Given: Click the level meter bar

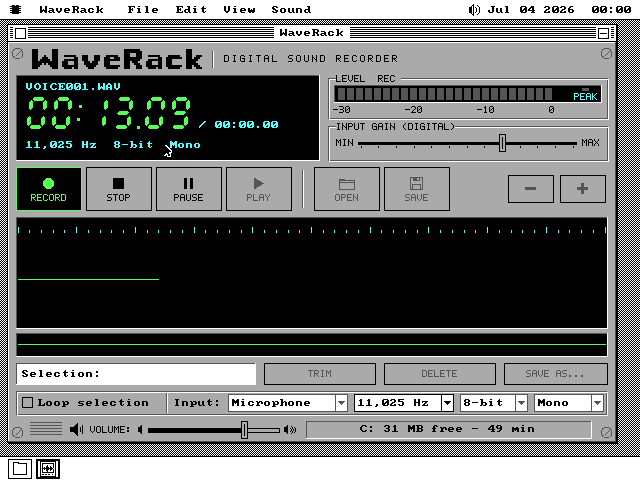Looking at the screenshot, I should [x=467, y=94].
